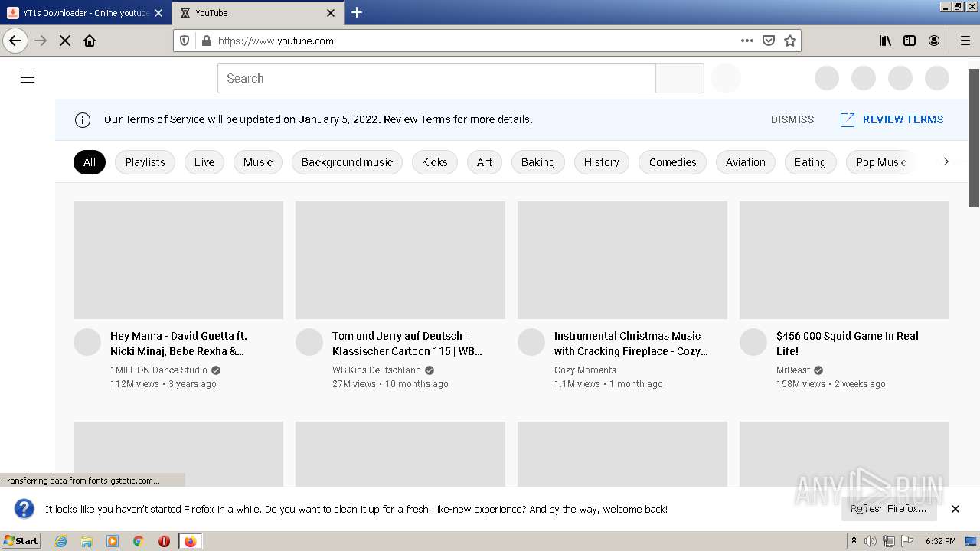Launch Internet Explorer from taskbar

coord(60,541)
